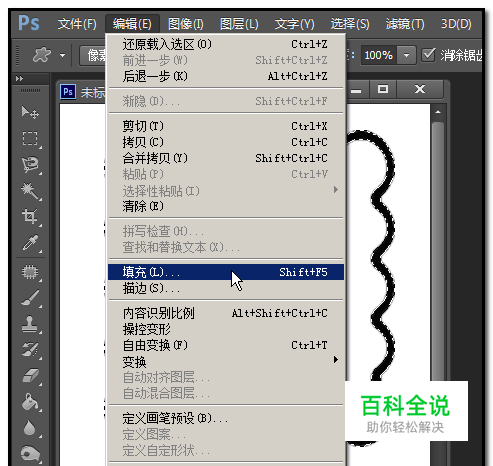The height and width of the screenshot is (466, 493).
Task: Click the 100% opacity value field
Action: tap(379, 55)
